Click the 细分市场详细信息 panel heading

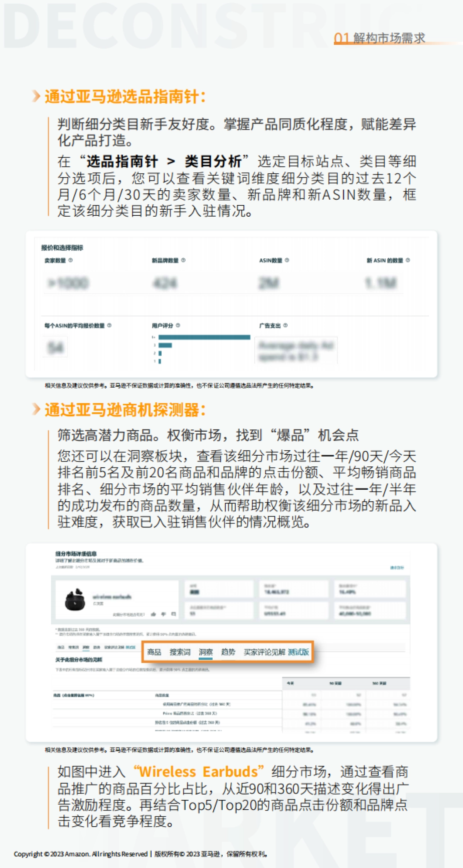pyautogui.click(x=76, y=554)
